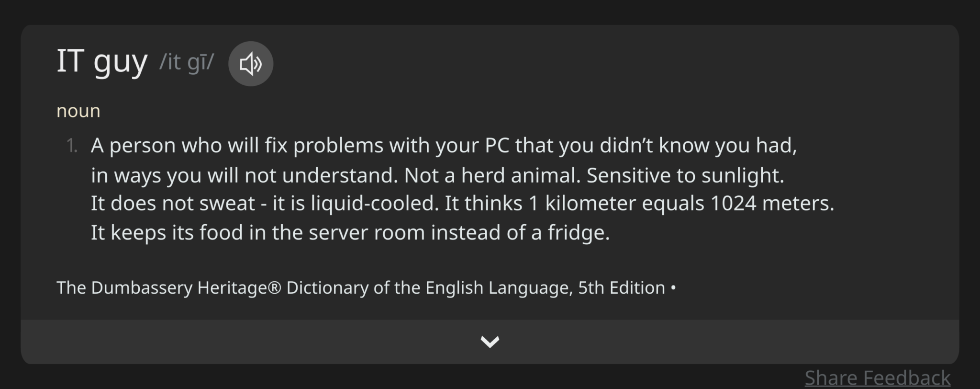Click the "1024 meters" text

pos(771,204)
